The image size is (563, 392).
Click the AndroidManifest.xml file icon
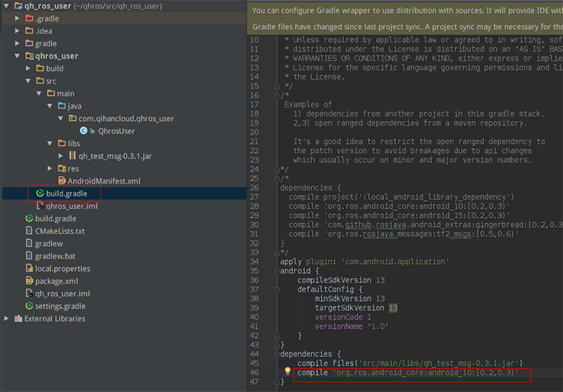click(x=62, y=180)
